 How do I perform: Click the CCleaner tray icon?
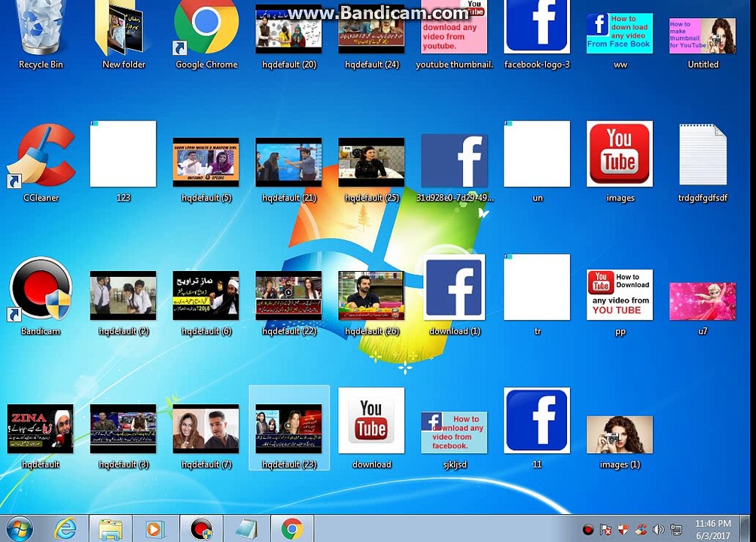pyautogui.click(x=641, y=530)
